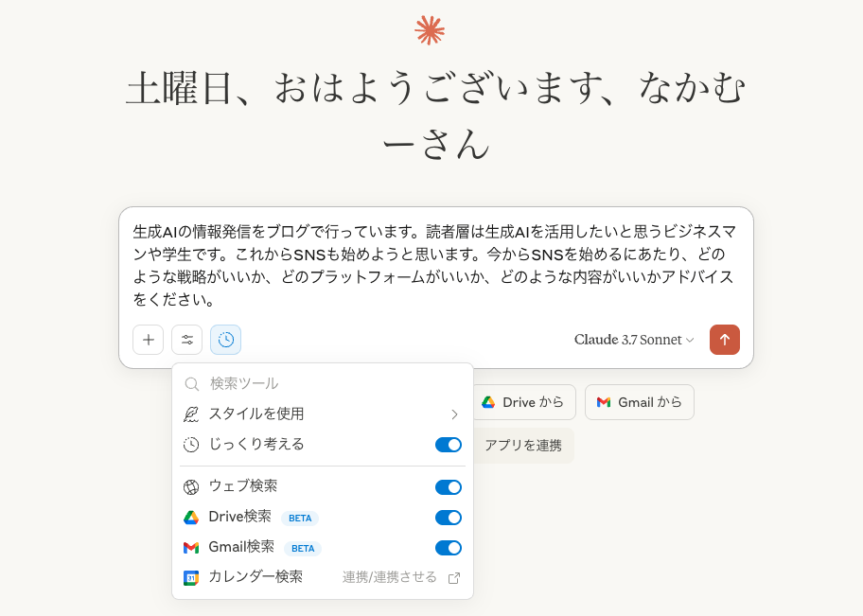This screenshot has width=863, height=616.
Task: Click the Drive から button
Action: tap(524, 402)
